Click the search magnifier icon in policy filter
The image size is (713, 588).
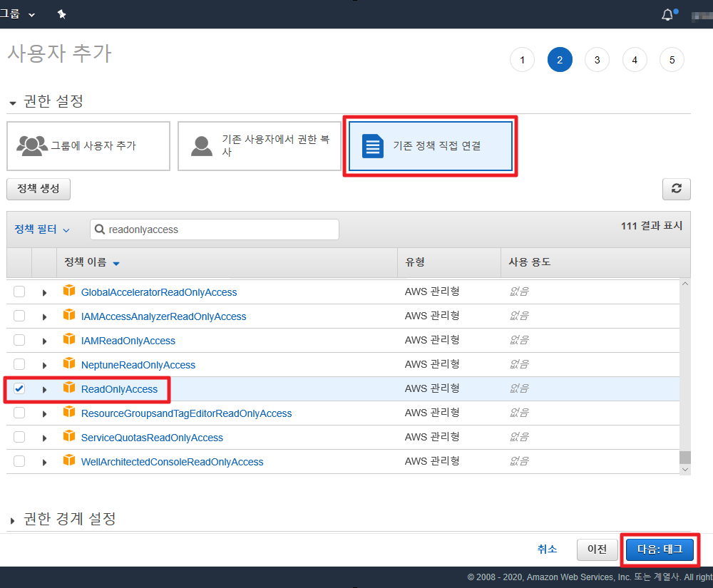[x=100, y=229]
